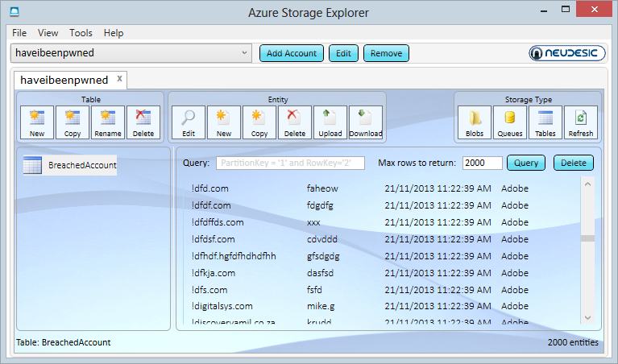Delete entity using Entity group icon
This screenshot has height=364, width=618.
click(x=295, y=122)
